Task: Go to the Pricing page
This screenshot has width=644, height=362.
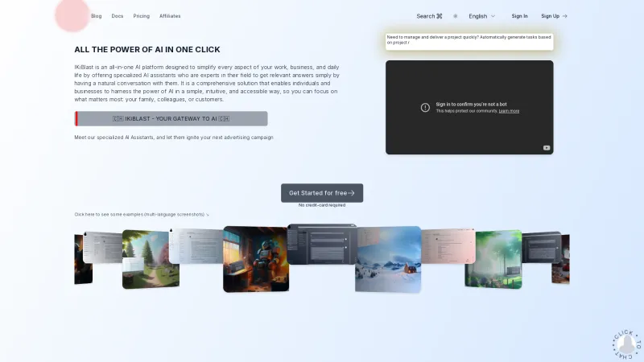Action: coord(142,16)
